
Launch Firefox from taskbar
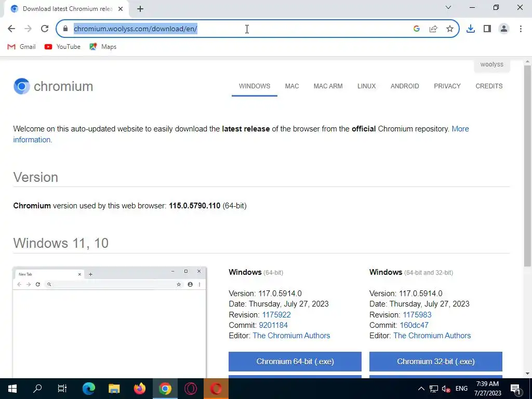click(x=139, y=389)
